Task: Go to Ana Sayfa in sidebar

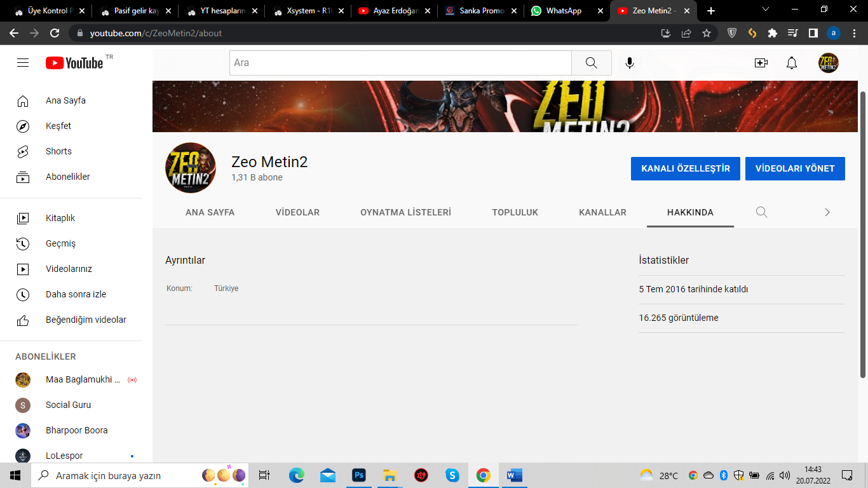Action: pos(76,100)
